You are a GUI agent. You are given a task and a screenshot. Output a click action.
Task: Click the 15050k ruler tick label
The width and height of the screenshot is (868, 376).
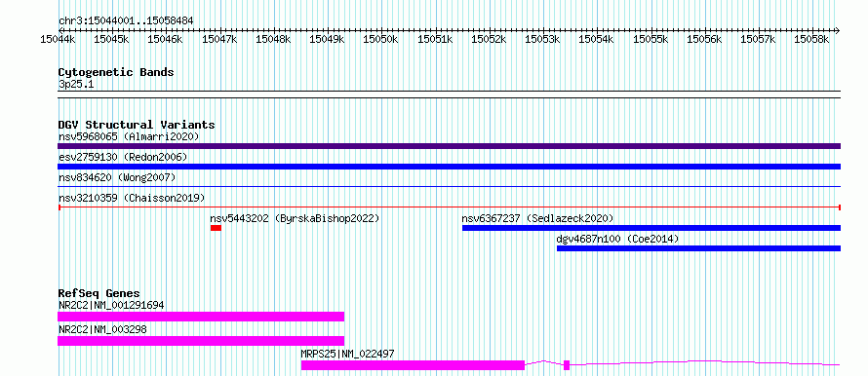(x=381, y=39)
